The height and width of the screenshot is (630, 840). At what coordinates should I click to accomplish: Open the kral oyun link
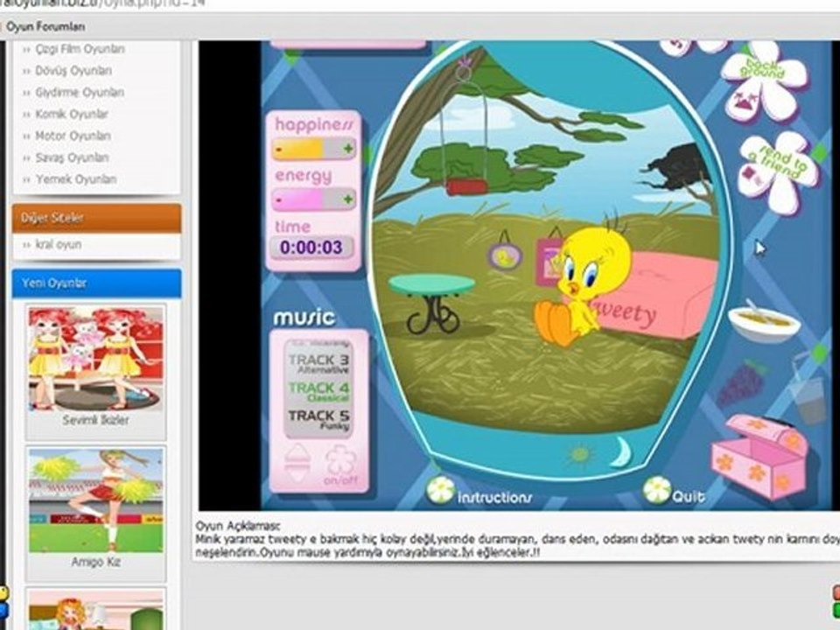click(59, 245)
